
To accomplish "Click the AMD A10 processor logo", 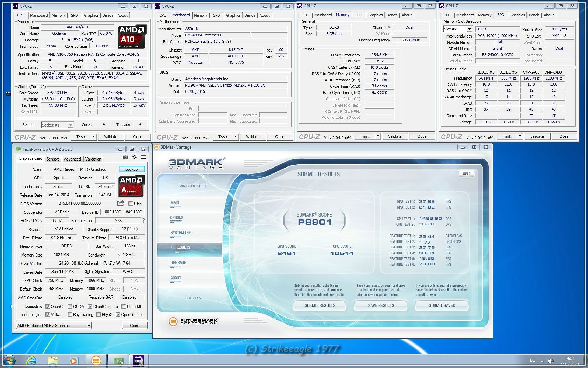I will point(132,37).
